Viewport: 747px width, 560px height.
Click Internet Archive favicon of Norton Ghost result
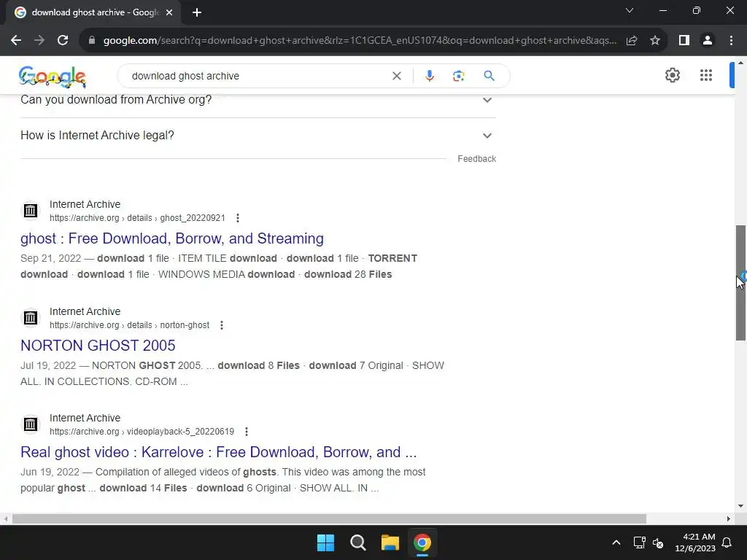tap(31, 317)
